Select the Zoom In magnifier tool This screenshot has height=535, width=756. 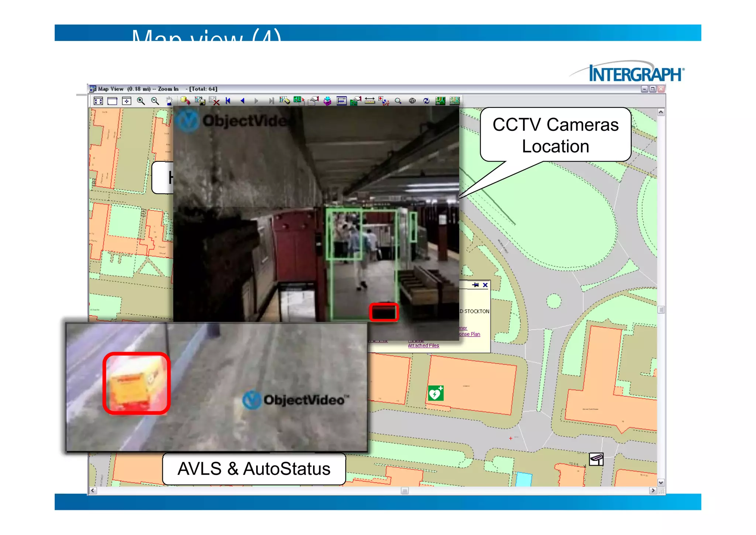(x=141, y=101)
